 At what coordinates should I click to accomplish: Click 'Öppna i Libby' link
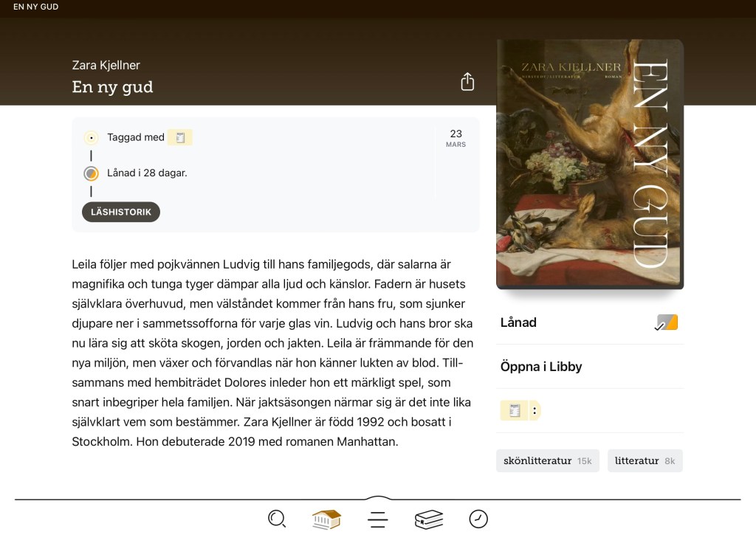[x=541, y=367]
